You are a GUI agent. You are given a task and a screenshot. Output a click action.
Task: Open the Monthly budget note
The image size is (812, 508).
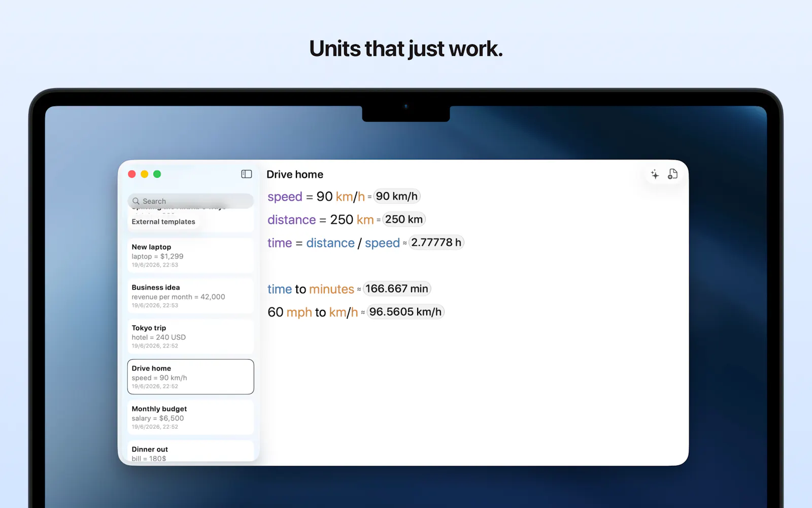(191, 418)
